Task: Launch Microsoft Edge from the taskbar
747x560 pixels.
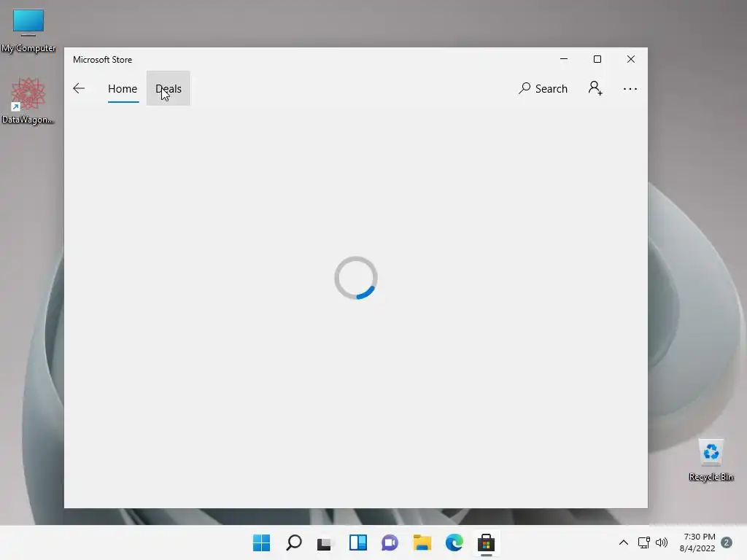Action: click(454, 542)
